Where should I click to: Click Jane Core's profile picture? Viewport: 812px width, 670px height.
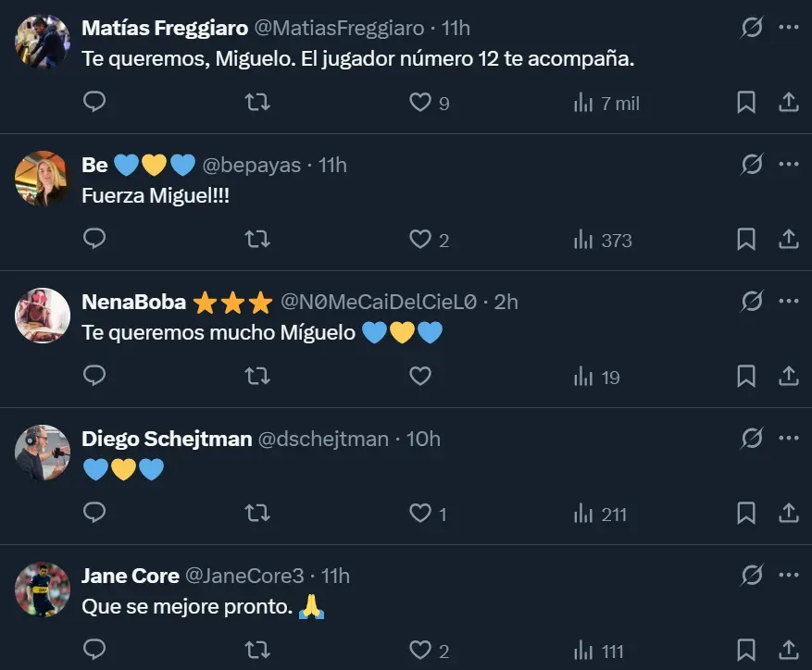click(x=43, y=589)
